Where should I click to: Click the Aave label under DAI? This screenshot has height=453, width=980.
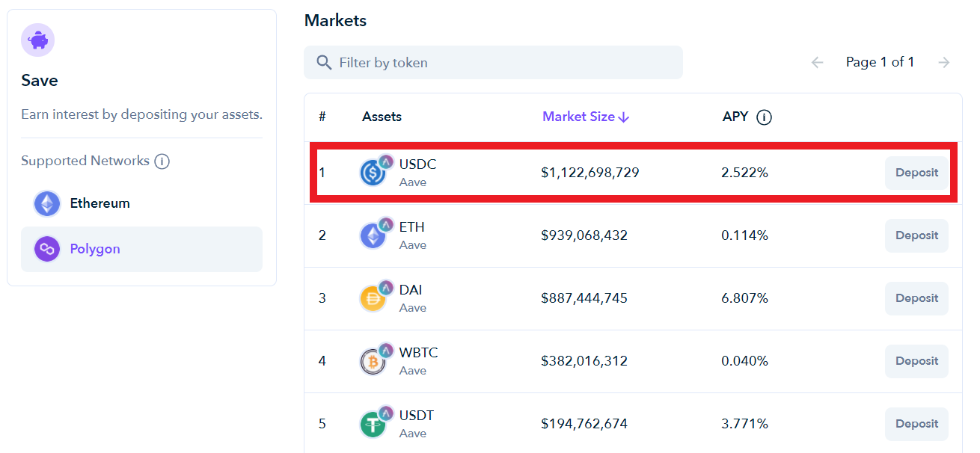tap(413, 308)
